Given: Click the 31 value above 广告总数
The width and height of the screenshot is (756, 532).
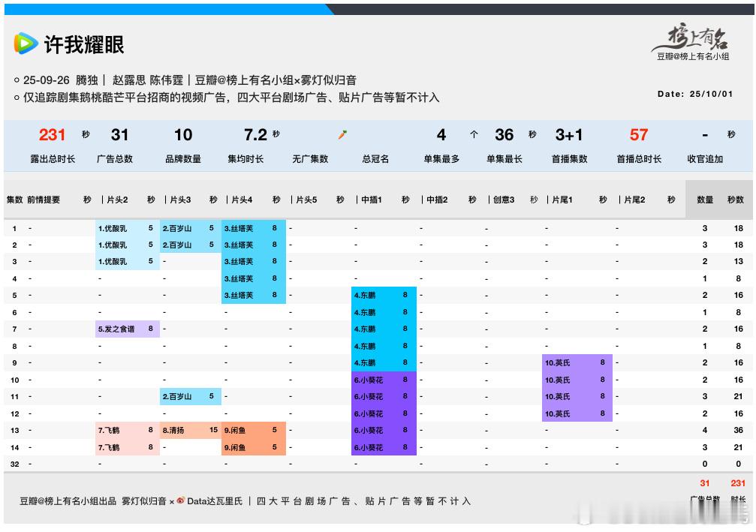Looking at the screenshot, I should point(119,134).
